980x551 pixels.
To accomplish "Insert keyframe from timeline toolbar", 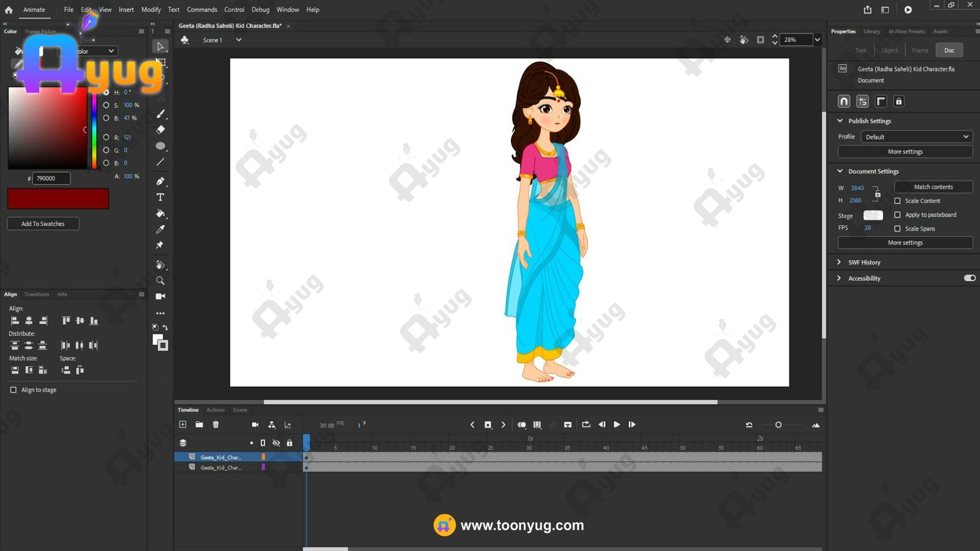I will coord(488,424).
